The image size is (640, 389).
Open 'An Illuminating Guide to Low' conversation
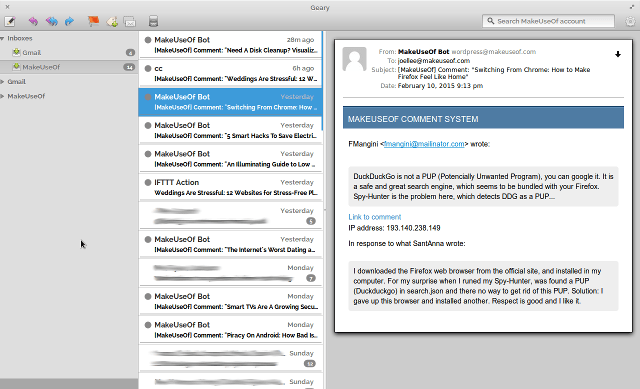coord(231,159)
